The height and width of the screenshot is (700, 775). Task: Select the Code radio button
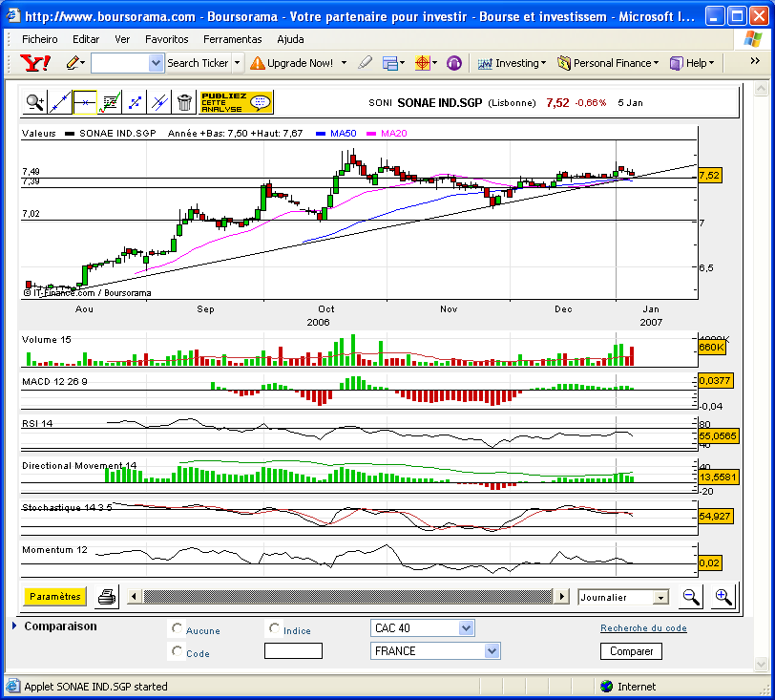(x=177, y=651)
